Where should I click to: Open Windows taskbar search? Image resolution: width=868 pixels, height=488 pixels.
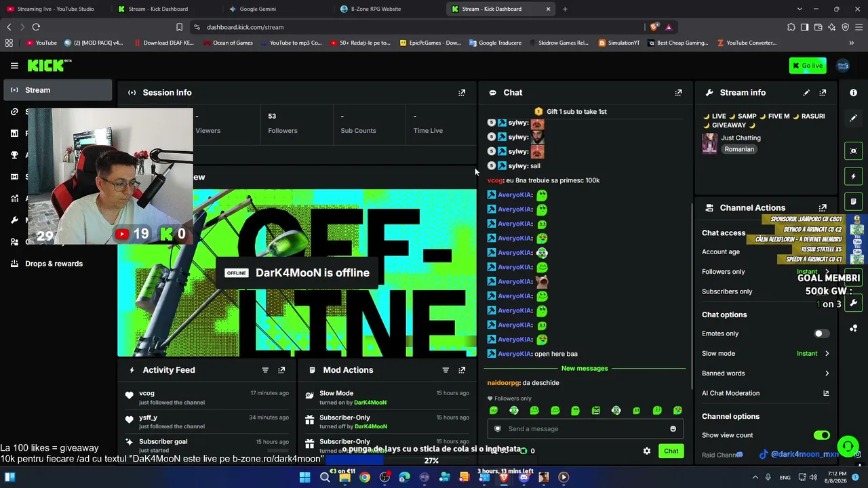(325, 477)
